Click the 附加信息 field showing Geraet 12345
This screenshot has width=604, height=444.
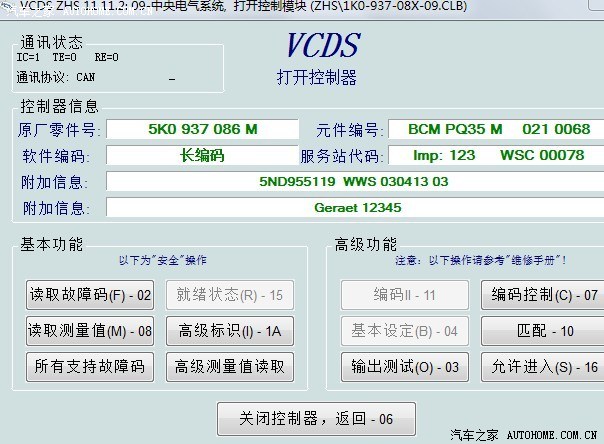[x=354, y=208]
